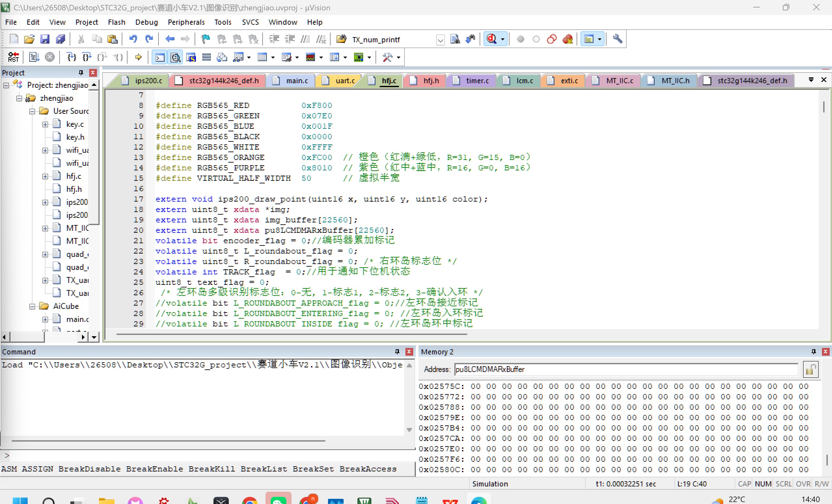Expand the hfj.c tree node

(45, 177)
